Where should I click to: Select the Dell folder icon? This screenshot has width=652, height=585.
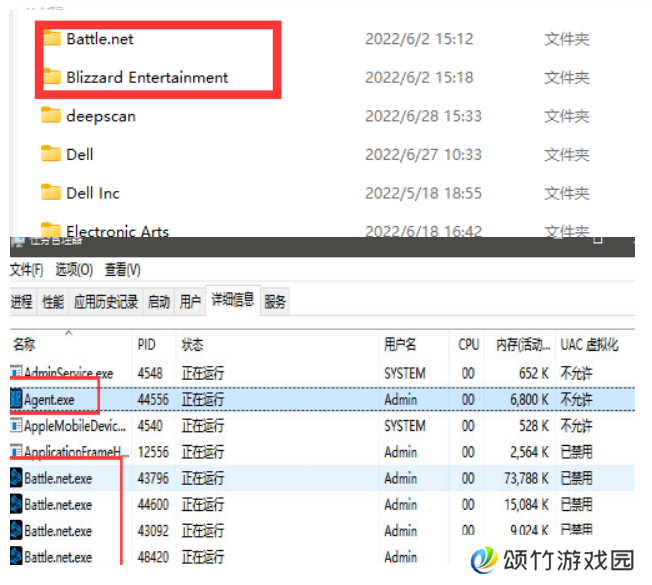click(51, 154)
